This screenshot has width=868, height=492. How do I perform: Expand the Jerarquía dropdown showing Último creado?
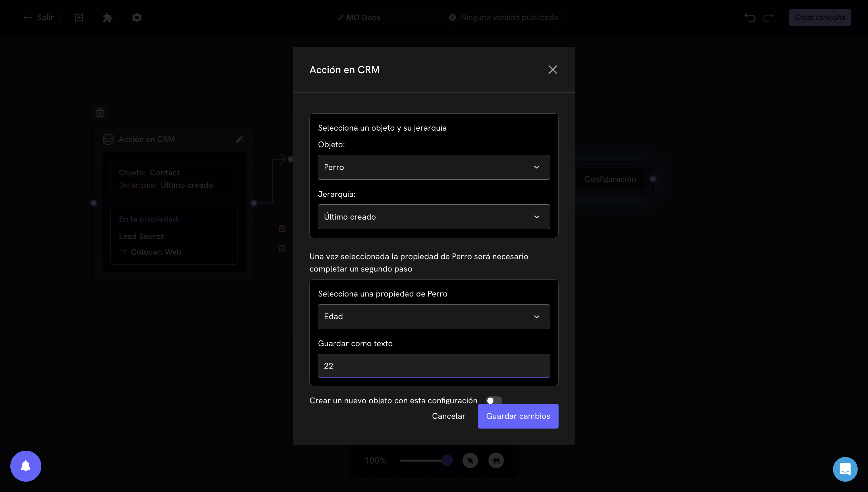point(434,217)
